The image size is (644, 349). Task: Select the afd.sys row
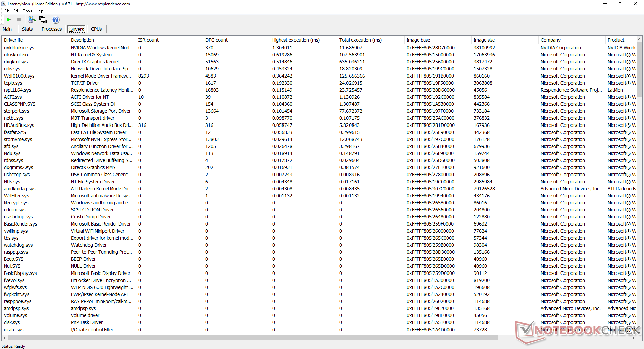coord(319,146)
